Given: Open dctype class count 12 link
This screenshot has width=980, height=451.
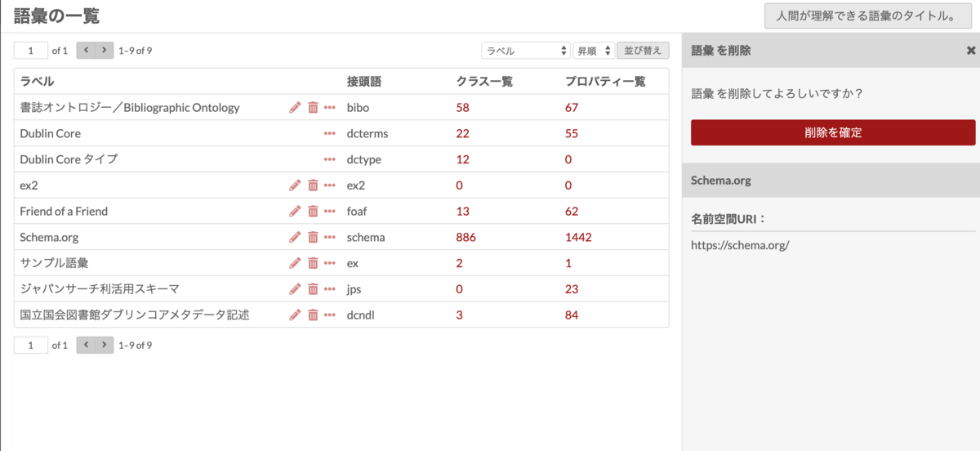Looking at the screenshot, I should (x=462, y=159).
